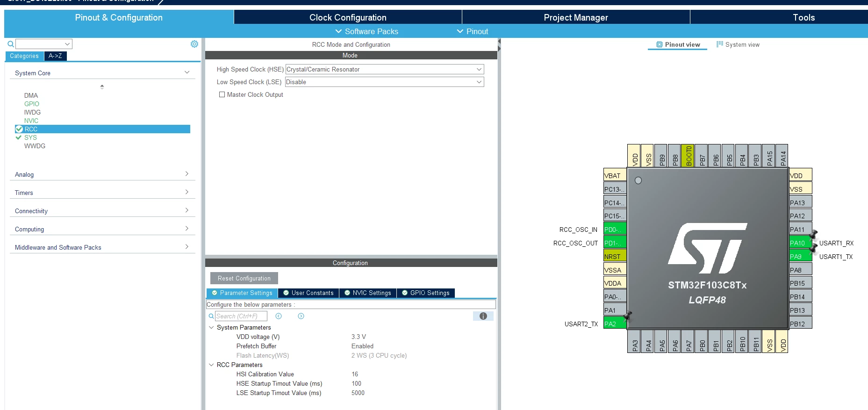Viewport: 868px width, 410px height.
Task: Open the High Speed Clock (HSE) dropdown
Action: point(385,69)
